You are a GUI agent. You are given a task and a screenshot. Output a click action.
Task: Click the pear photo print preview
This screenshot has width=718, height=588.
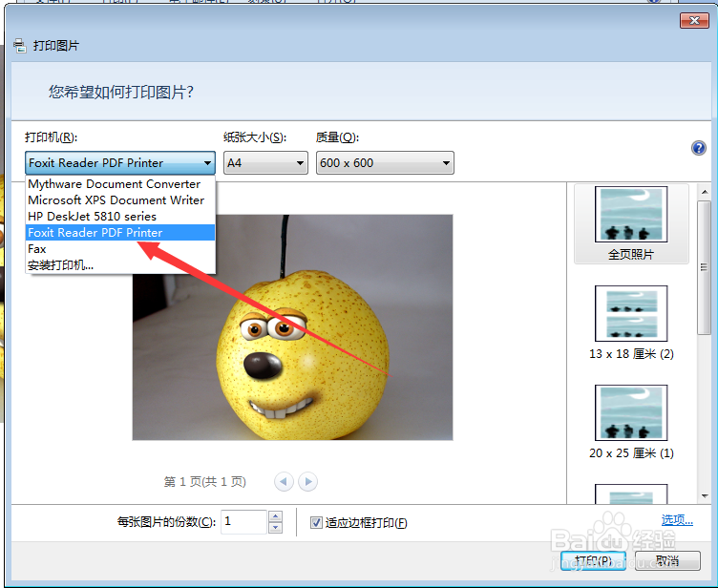pyautogui.click(x=292, y=327)
